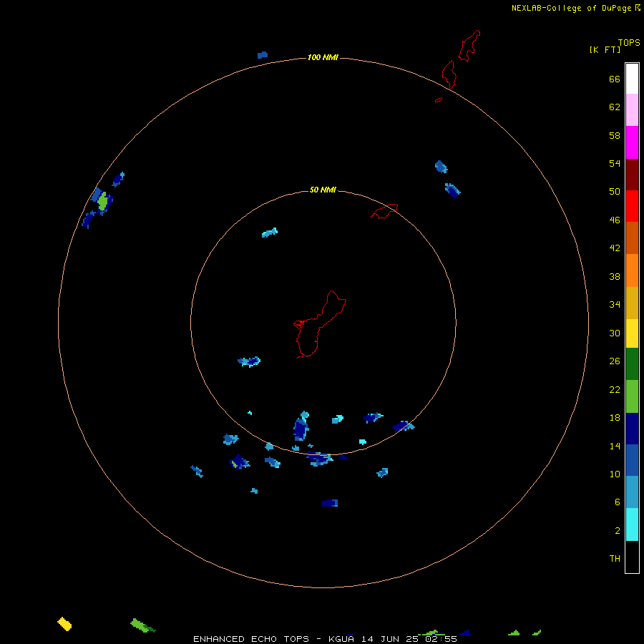Click the cyan legend swatch
Image resolution: width=644 pixels, height=644 pixels.
[632, 525]
